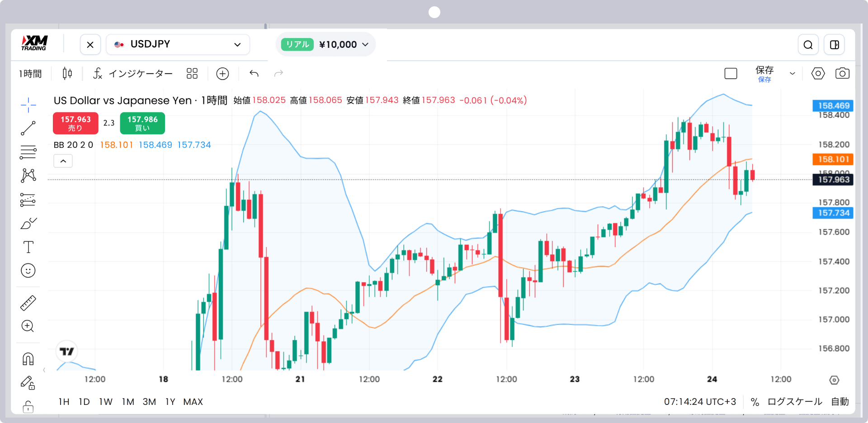
Task: Open the indicator templates grid icon
Action: pos(192,73)
